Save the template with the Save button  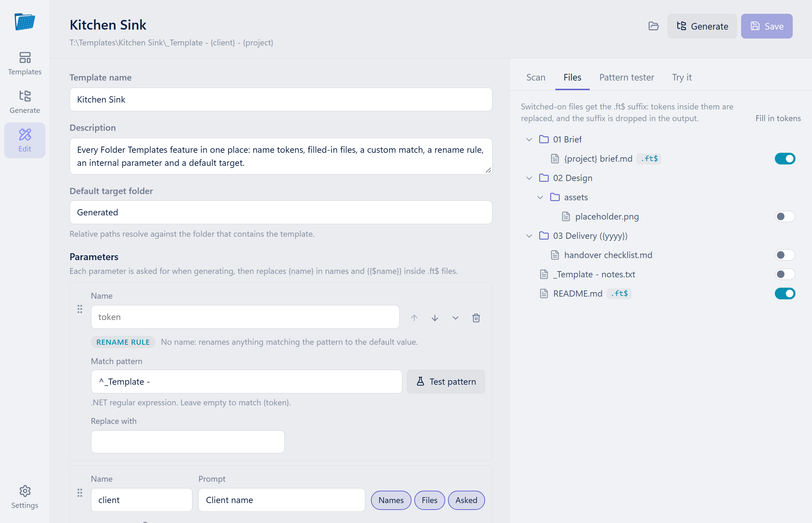(767, 26)
